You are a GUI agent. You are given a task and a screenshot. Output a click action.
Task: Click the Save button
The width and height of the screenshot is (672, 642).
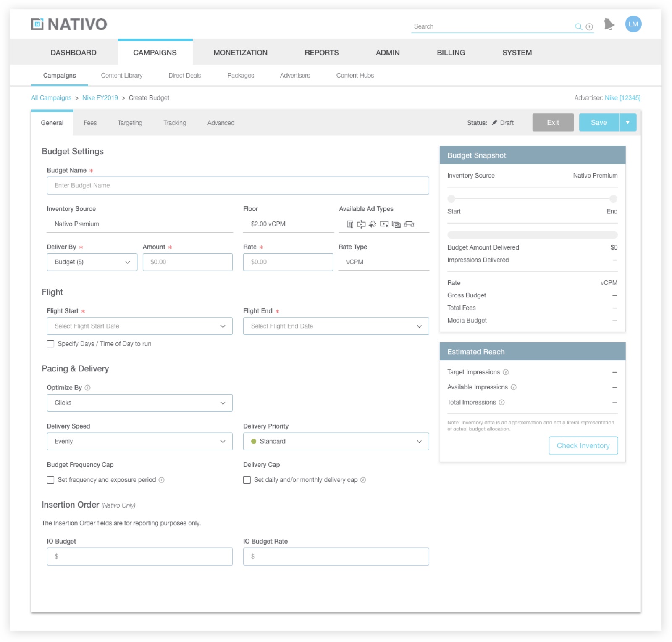coord(599,123)
